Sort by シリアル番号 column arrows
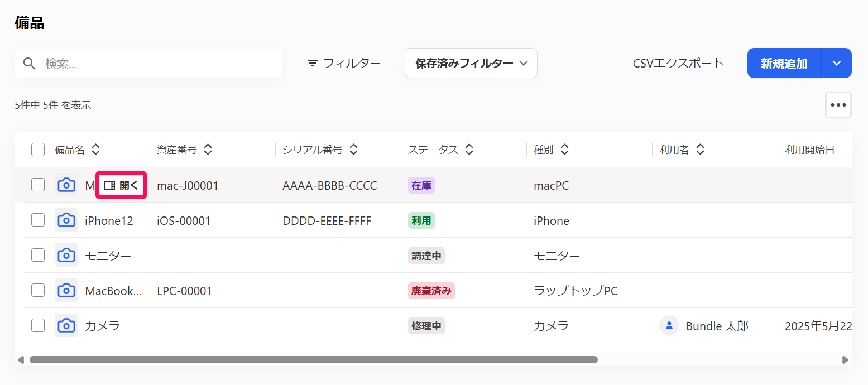The height and width of the screenshot is (385, 868). (x=353, y=149)
